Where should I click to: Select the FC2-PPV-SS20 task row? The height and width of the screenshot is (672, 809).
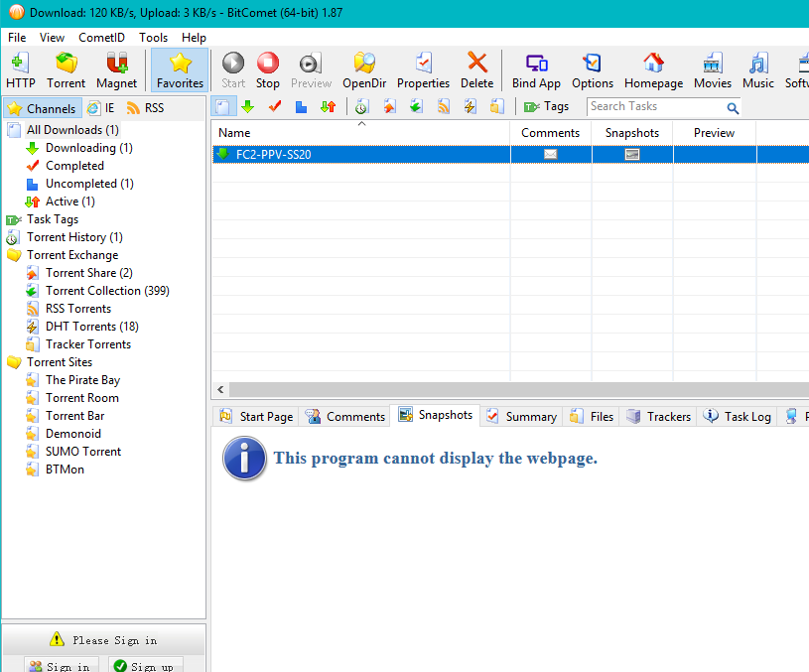[510, 154]
